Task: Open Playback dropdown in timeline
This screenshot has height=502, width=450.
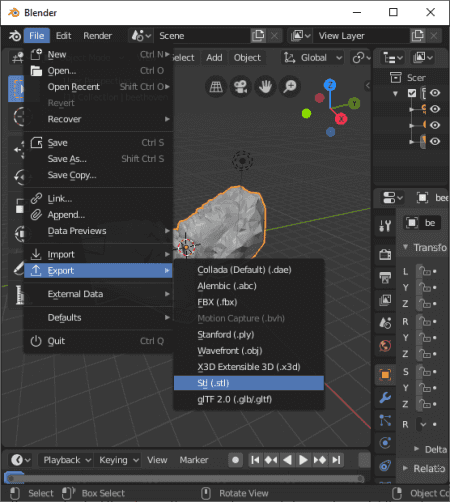Action: [x=66, y=460]
